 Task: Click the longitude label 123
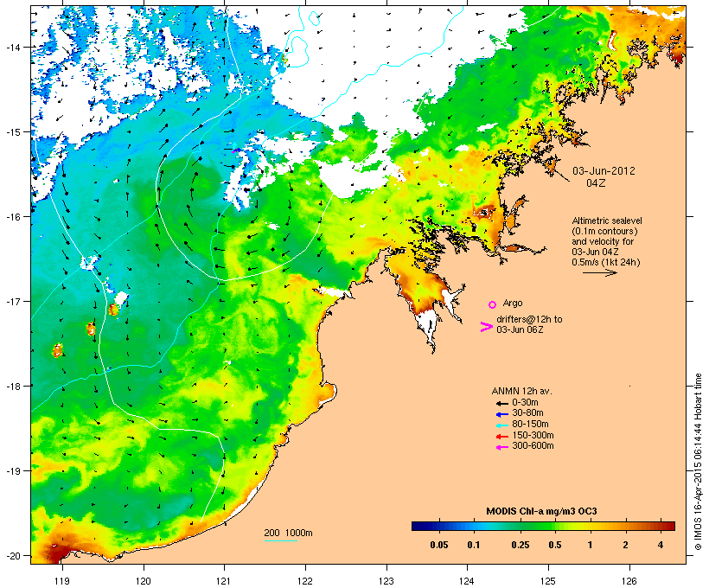tap(386, 581)
